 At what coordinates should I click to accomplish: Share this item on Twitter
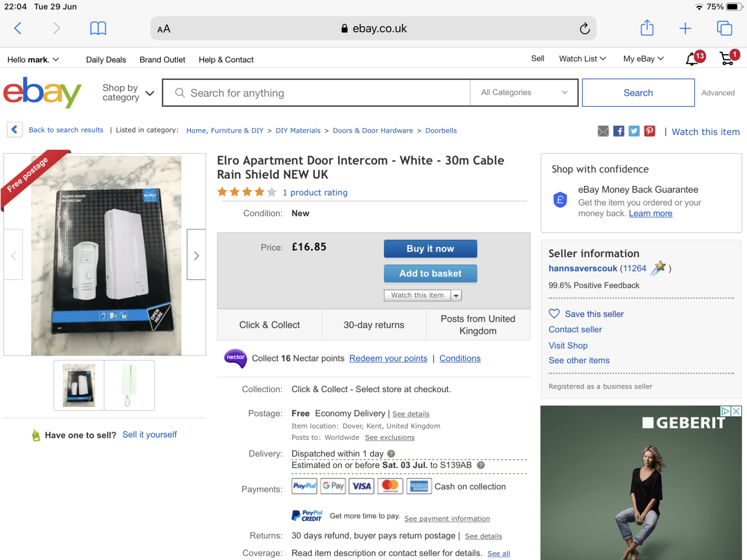click(634, 131)
